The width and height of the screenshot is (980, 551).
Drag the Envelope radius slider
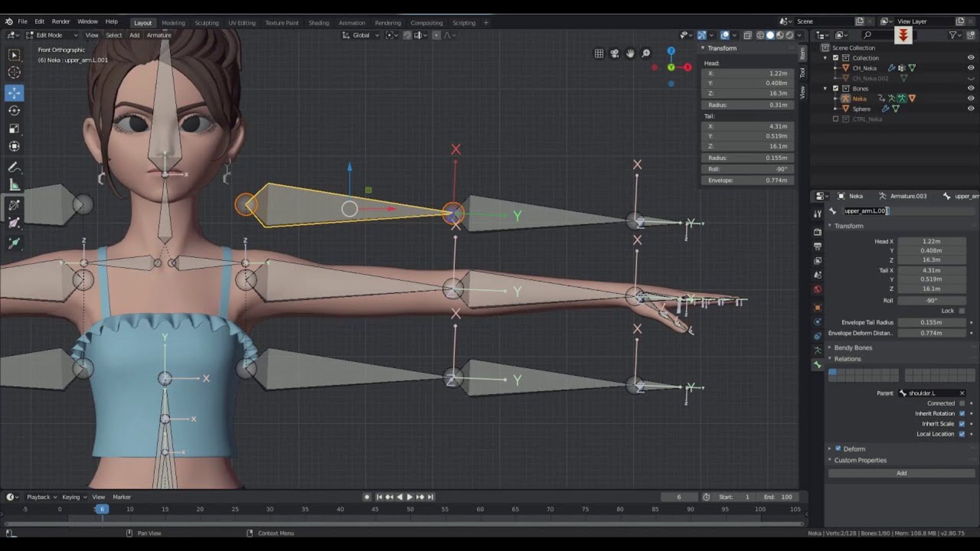[932, 322]
